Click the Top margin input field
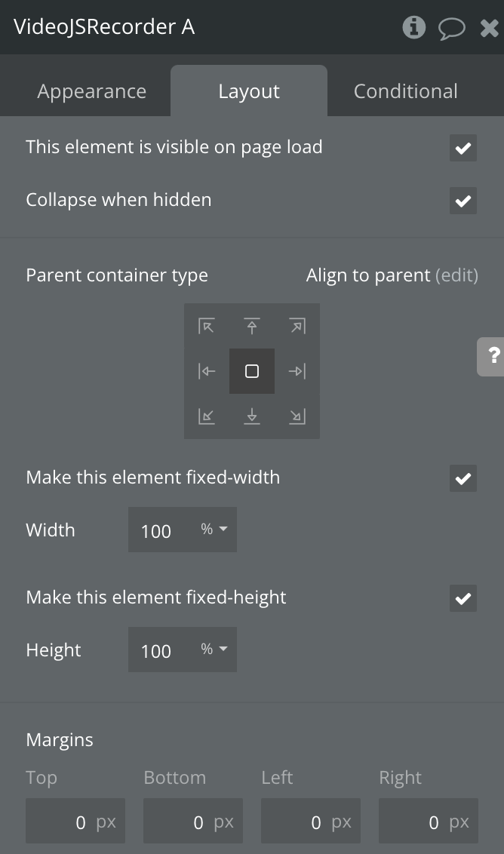The width and height of the screenshot is (504, 854). click(x=75, y=822)
